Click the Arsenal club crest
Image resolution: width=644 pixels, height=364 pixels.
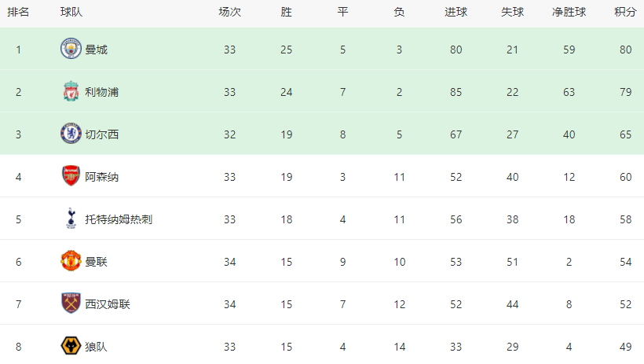click(x=71, y=176)
